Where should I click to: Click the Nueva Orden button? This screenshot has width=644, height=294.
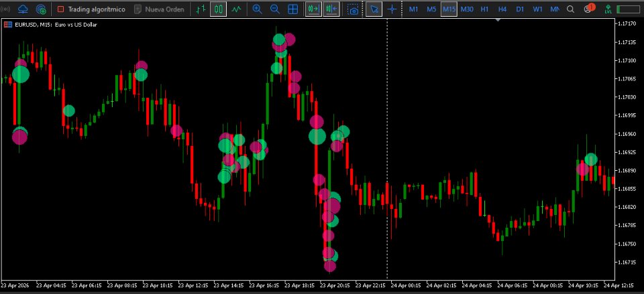(159, 9)
